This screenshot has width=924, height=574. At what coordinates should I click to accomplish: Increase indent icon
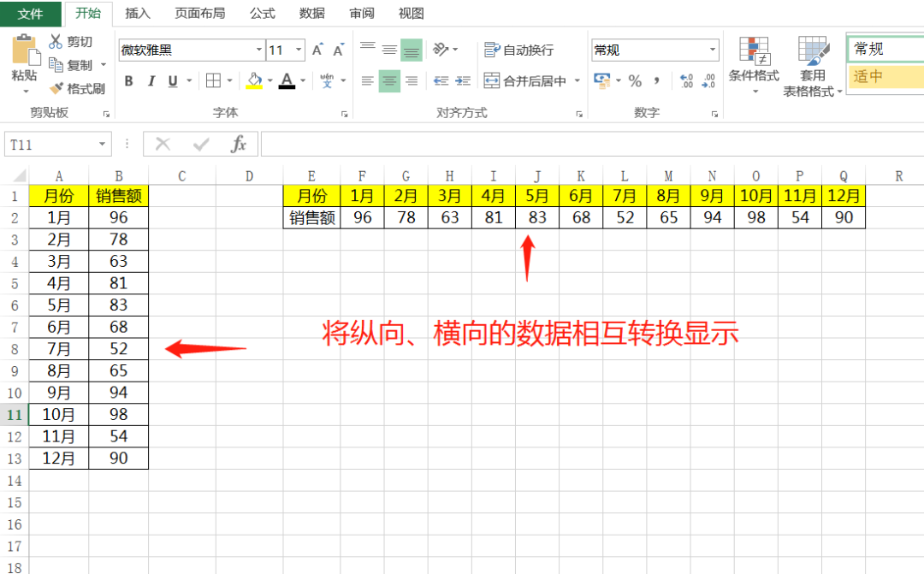(463, 80)
